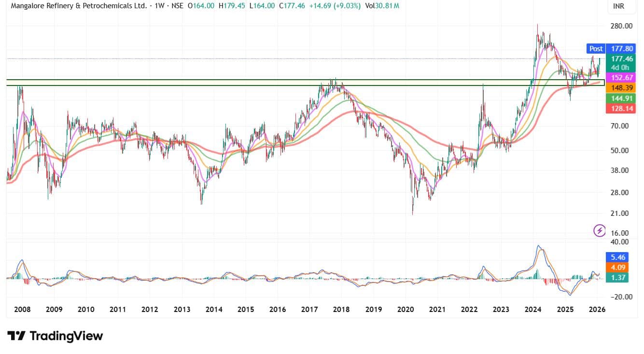This screenshot has height=354, width=644.
Task: Click the 2014 label on time axis
Action: coord(214,309)
